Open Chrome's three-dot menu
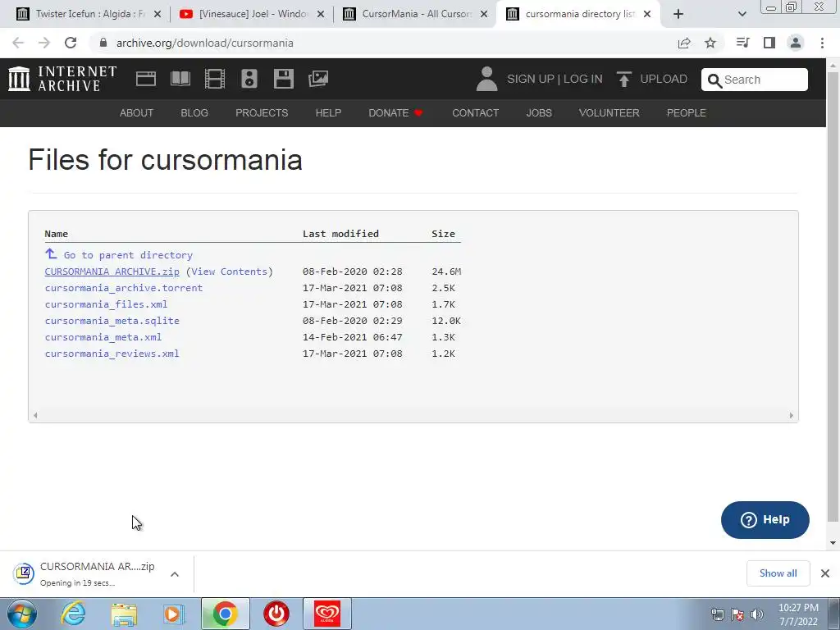The image size is (840, 630). 822,43
